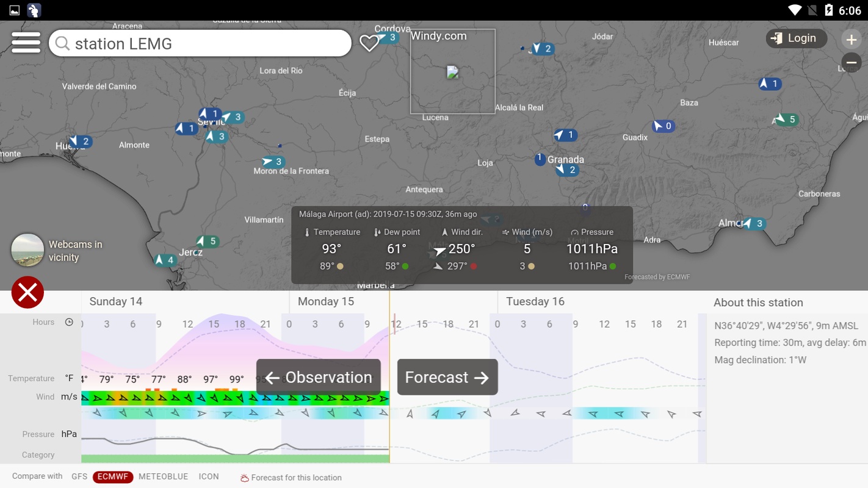Toggle hours clock format icon
The image size is (868, 488).
[x=69, y=322]
